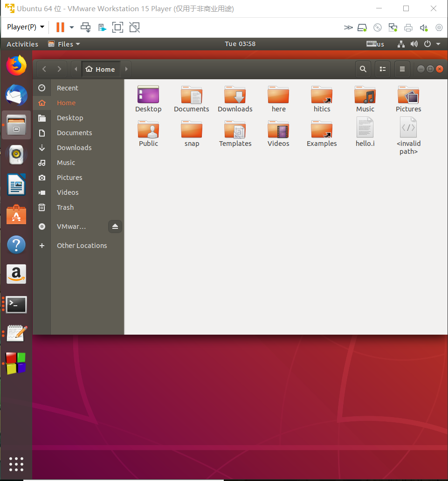Show Applications grid at dock bottom
Image resolution: width=448 pixels, height=481 pixels.
(16, 464)
